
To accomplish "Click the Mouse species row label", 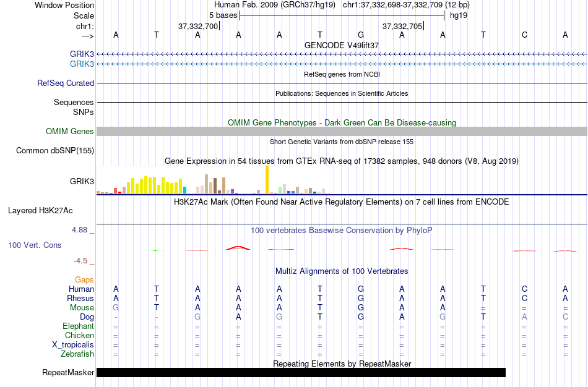I will 82,308.
